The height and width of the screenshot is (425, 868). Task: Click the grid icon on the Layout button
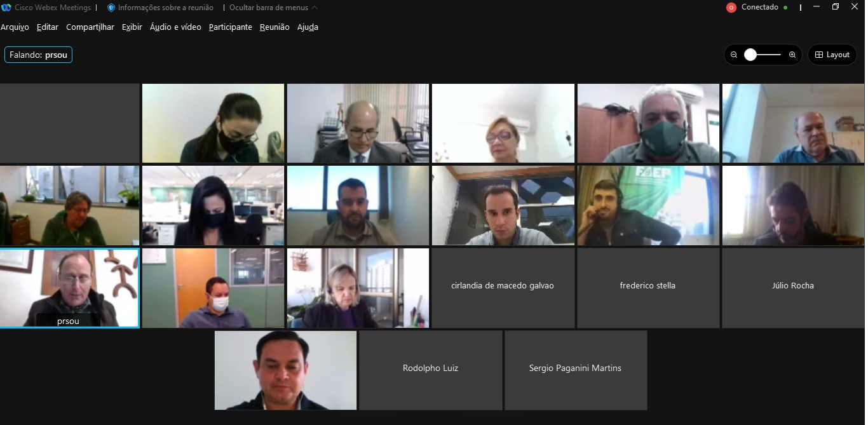pyautogui.click(x=819, y=55)
